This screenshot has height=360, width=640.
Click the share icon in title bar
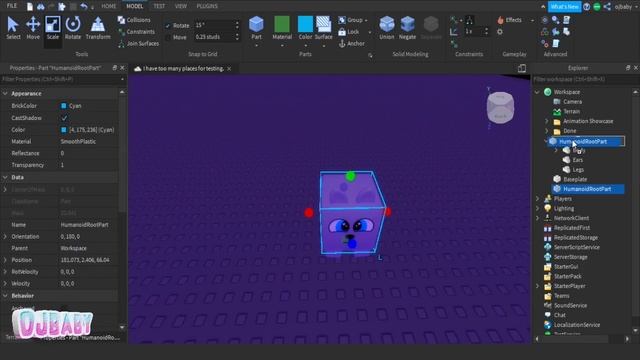[x=607, y=7]
